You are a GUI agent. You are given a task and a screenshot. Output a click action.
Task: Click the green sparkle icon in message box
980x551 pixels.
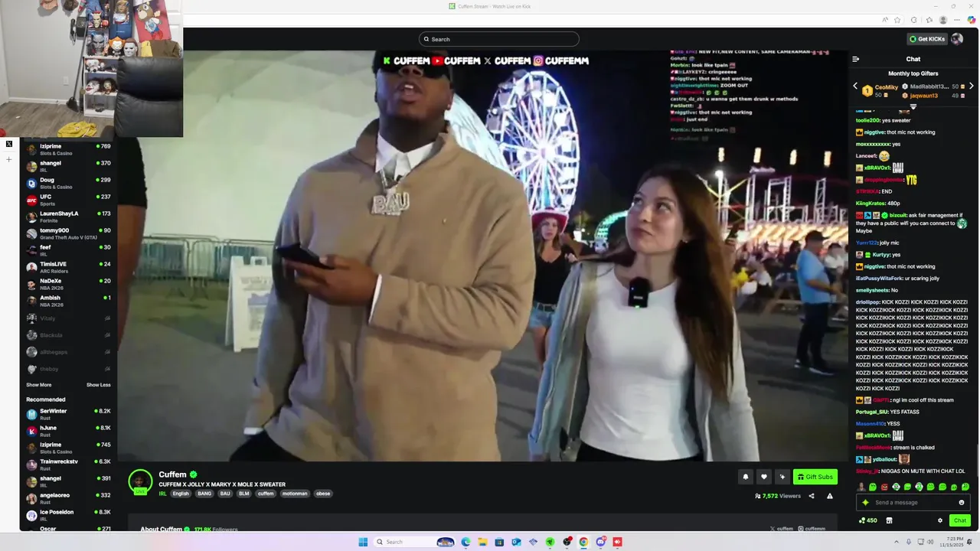866,503
